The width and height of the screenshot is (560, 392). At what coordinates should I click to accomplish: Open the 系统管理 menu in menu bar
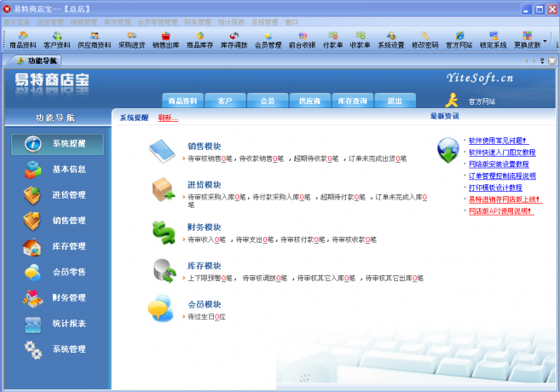tap(264, 22)
